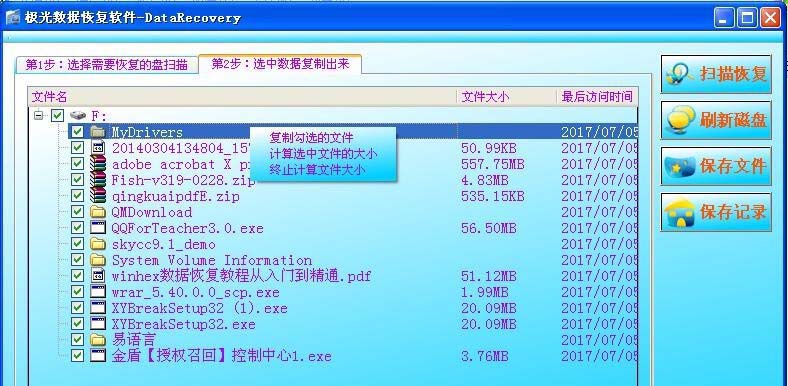Uncheck the QQForTeacher3.0.exe checkbox
788x386 pixels.
[77, 228]
